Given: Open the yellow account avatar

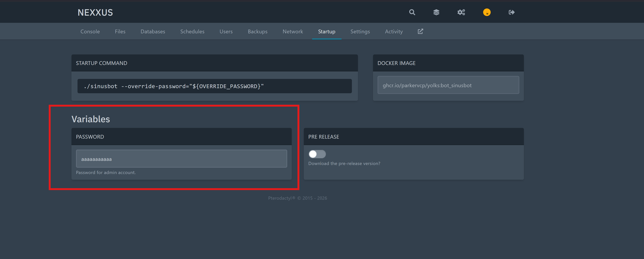Looking at the screenshot, I should click(487, 12).
